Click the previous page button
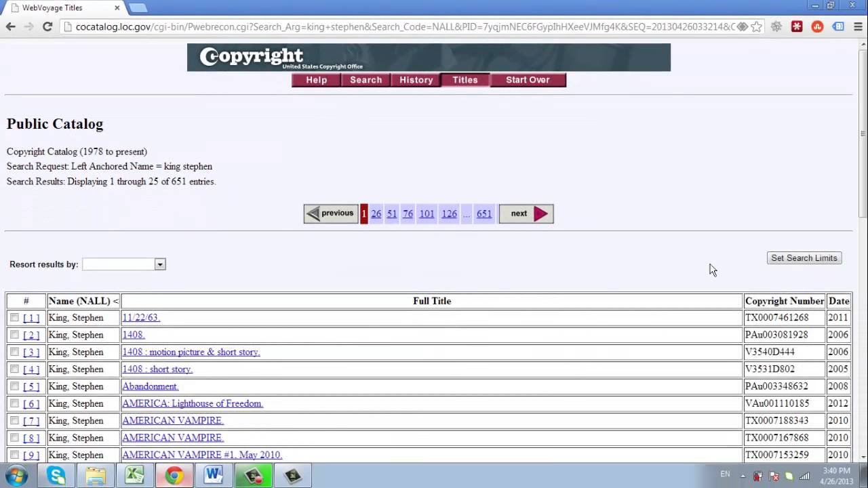868x488 pixels. pos(331,213)
